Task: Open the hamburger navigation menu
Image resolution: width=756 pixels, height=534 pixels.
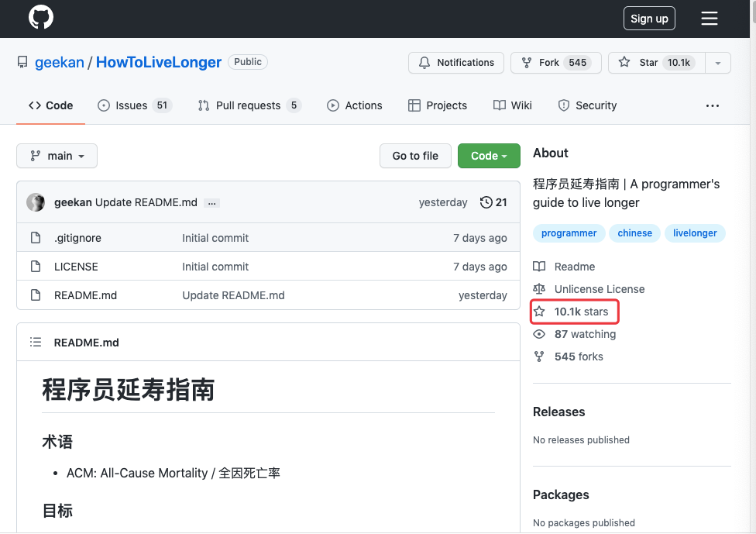Action: coord(710,19)
